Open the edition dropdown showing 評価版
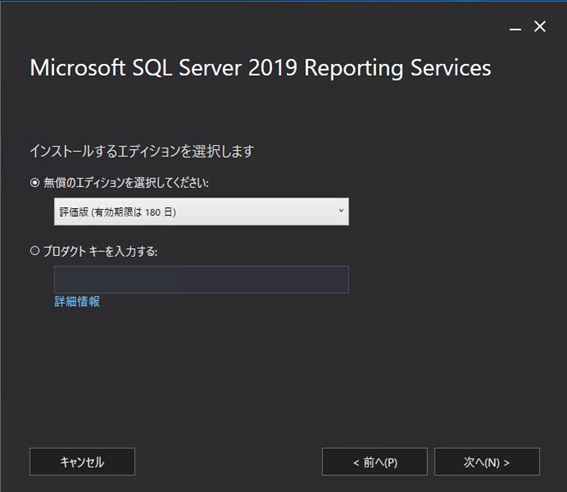567x492 pixels. tap(201, 211)
